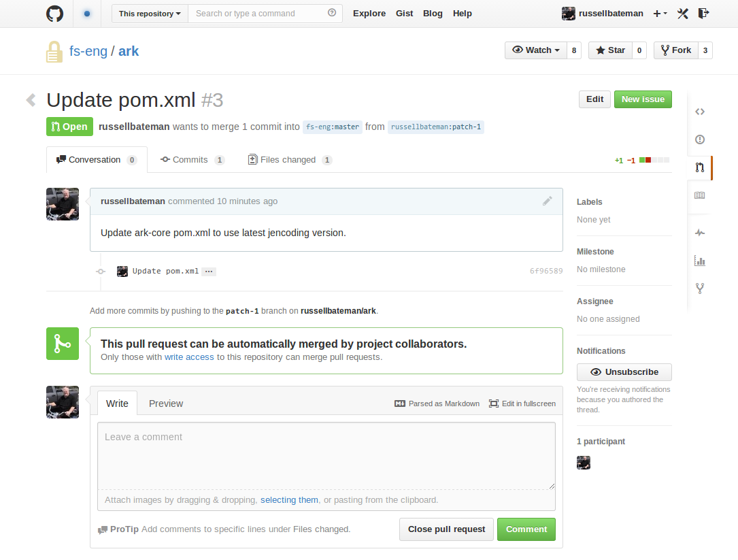The image size is (738, 560).
Task: Click the Edit title button
Action: click(x=594, y=99)
